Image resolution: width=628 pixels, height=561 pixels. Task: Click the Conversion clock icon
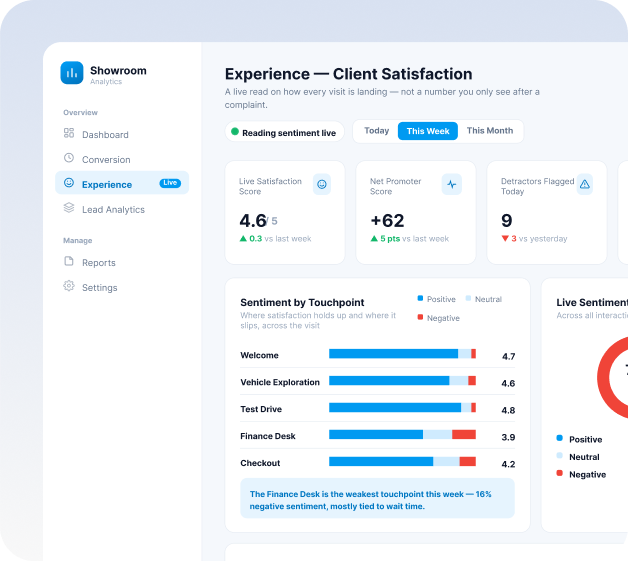coord(69,158)
